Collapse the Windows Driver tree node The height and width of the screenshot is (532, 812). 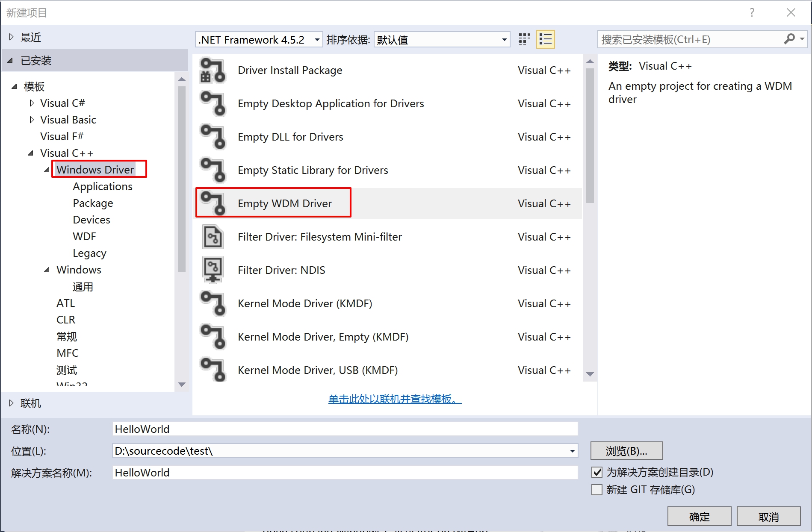coord(46,169)
